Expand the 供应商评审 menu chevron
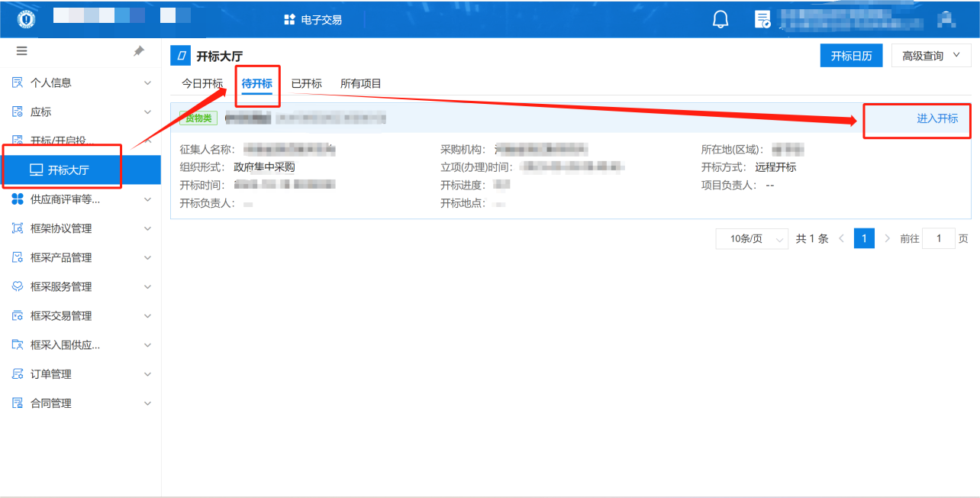 click(x=147, y=199)
